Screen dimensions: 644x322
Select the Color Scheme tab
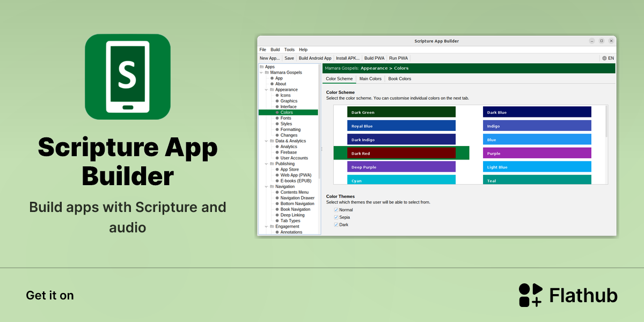point(340,79)
